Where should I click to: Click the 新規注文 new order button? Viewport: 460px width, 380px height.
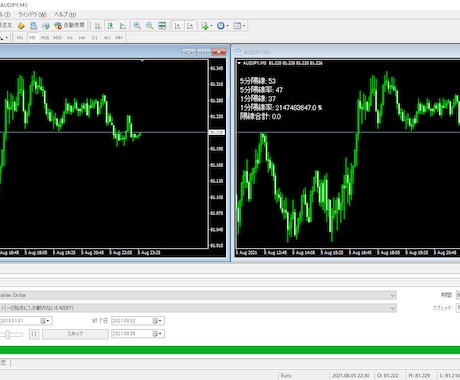[6, 26]
